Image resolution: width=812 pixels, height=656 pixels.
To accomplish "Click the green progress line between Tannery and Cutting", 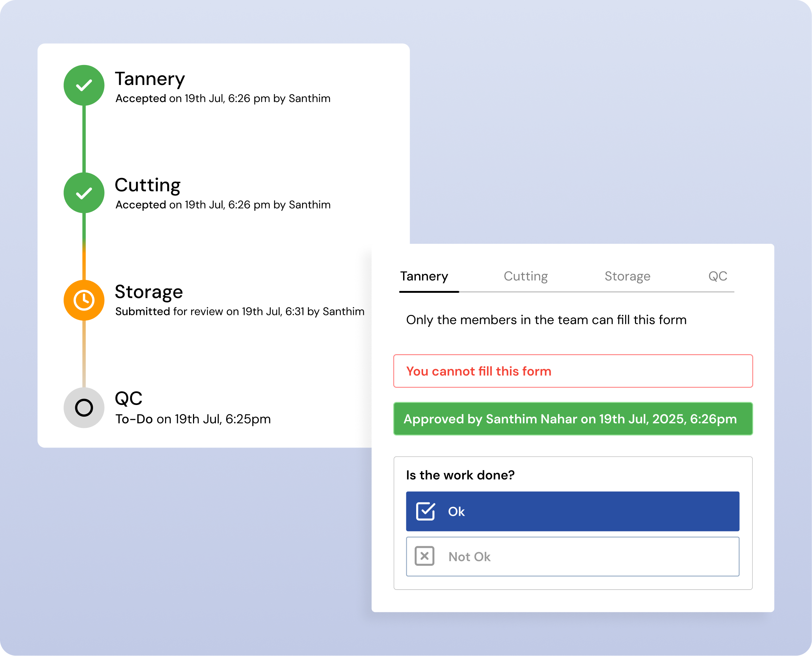I will pos(84,139).
